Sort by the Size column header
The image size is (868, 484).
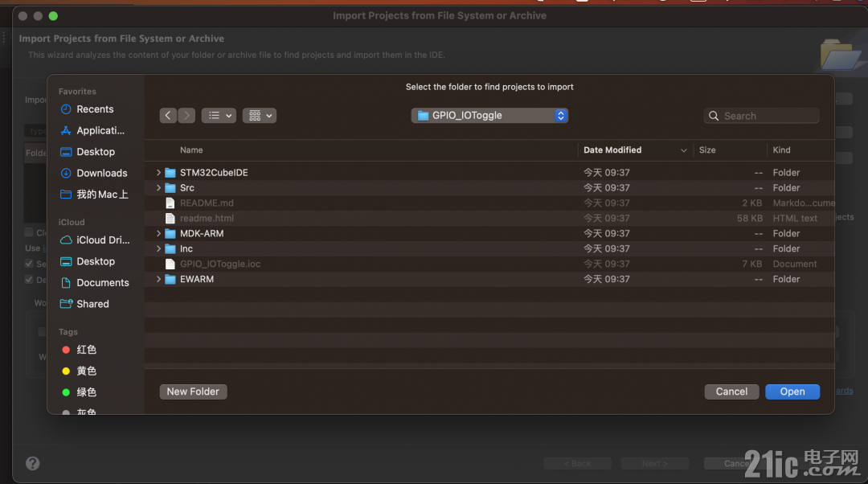(x=707, y=150)
